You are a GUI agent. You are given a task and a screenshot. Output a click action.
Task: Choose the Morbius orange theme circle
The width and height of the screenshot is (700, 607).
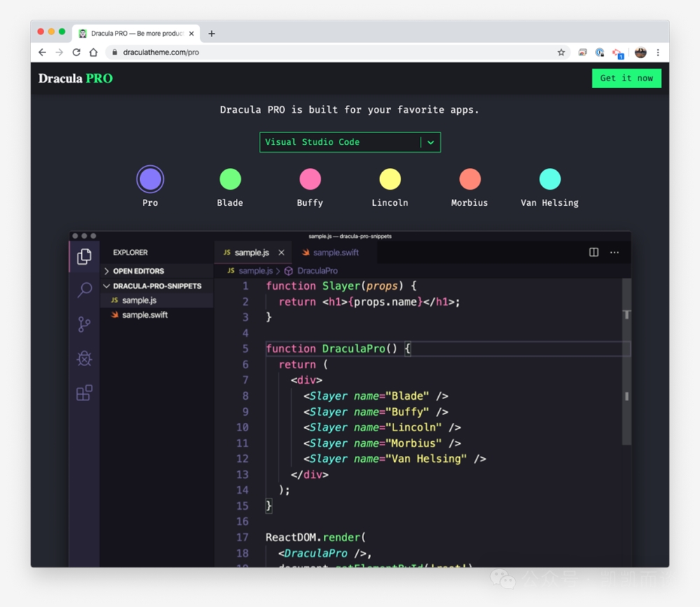tap(470, 179)
